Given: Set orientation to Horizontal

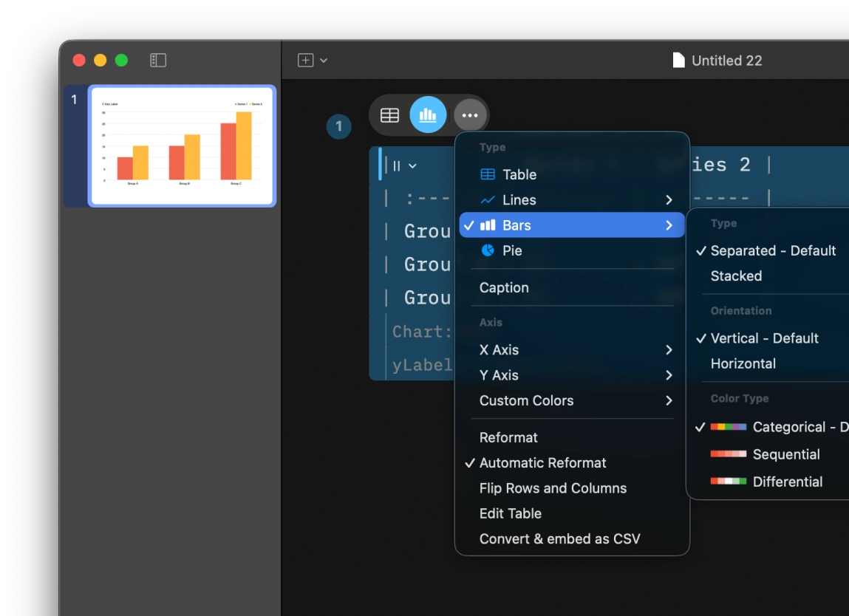Looking at the screenshot, I should (744, 363).
